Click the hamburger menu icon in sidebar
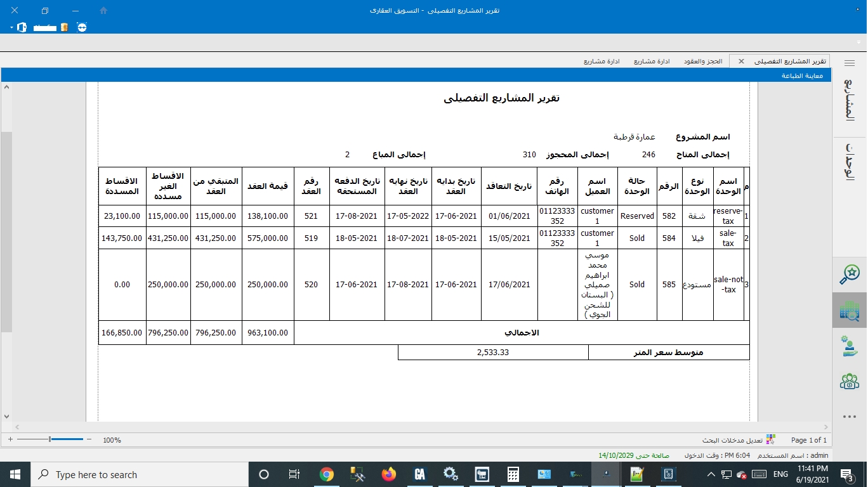Screen dimensions: 868x487 coord(850,63)
